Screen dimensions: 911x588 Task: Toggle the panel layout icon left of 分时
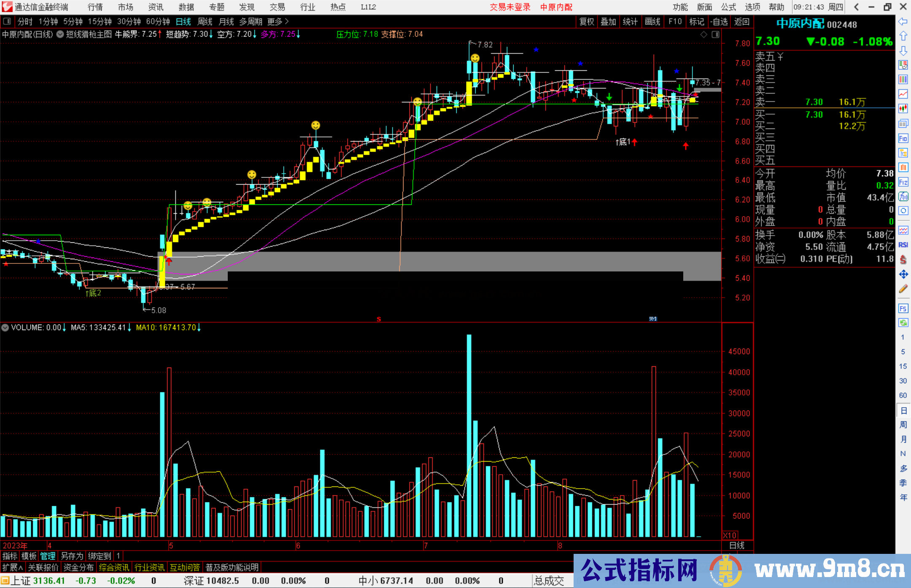(x=7, y=21)
